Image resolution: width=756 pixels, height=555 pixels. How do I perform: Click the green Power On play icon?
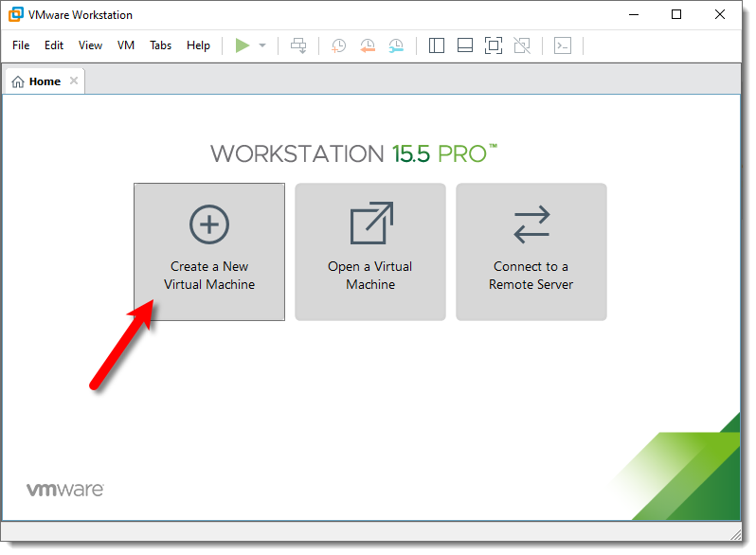pyautogui.click(x=243, y=45)
